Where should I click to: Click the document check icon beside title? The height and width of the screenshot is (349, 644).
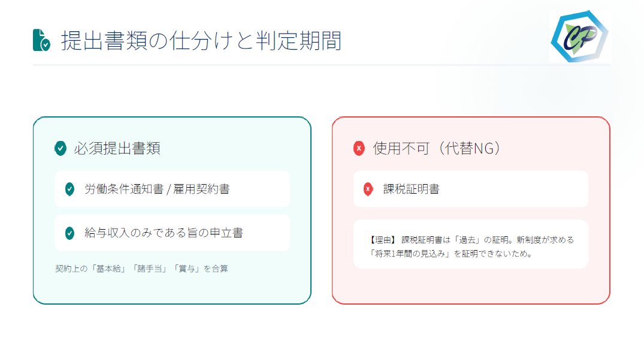[x=41, y=40]
